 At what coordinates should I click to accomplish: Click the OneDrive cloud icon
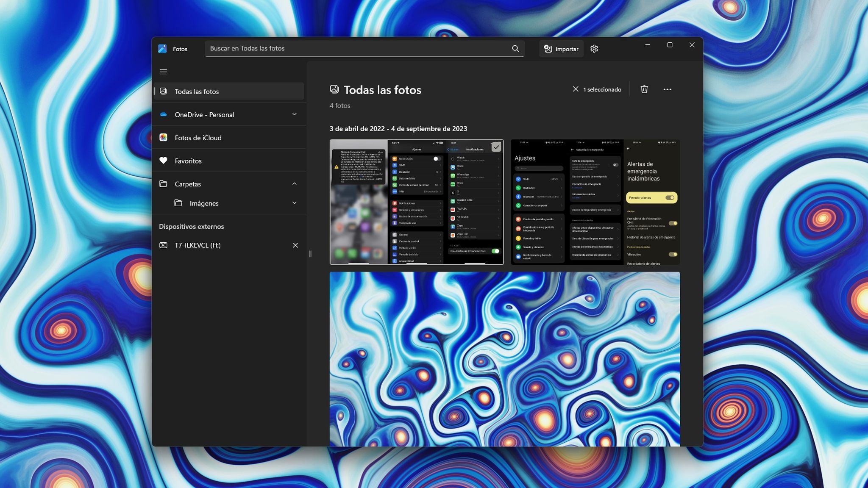coord(163,114)
